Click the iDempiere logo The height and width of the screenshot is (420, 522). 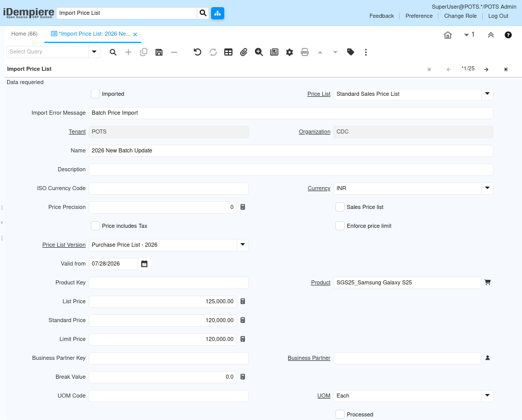point(29,13)
